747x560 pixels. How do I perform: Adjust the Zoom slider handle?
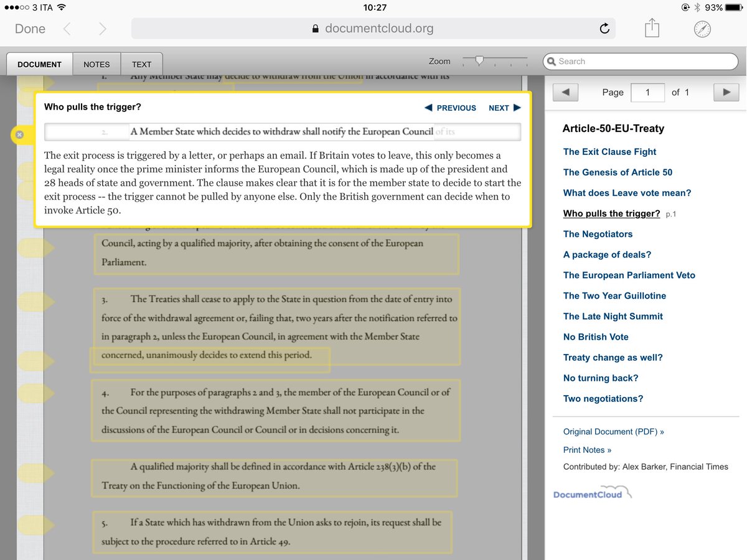coord(479,60)
